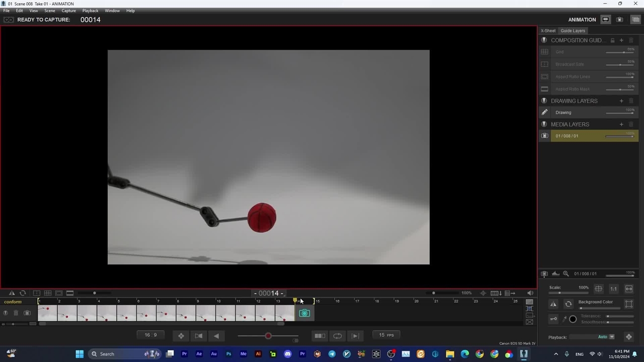Select the chroma key eyedropper tool
This screenshot has width=644, height=362.
coord(564,319)
